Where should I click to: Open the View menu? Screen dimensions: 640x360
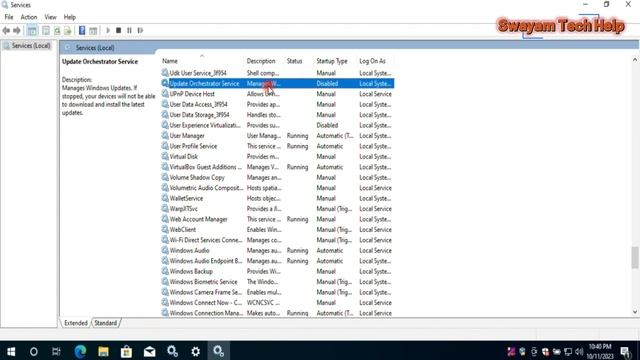[x=51, y=17]
